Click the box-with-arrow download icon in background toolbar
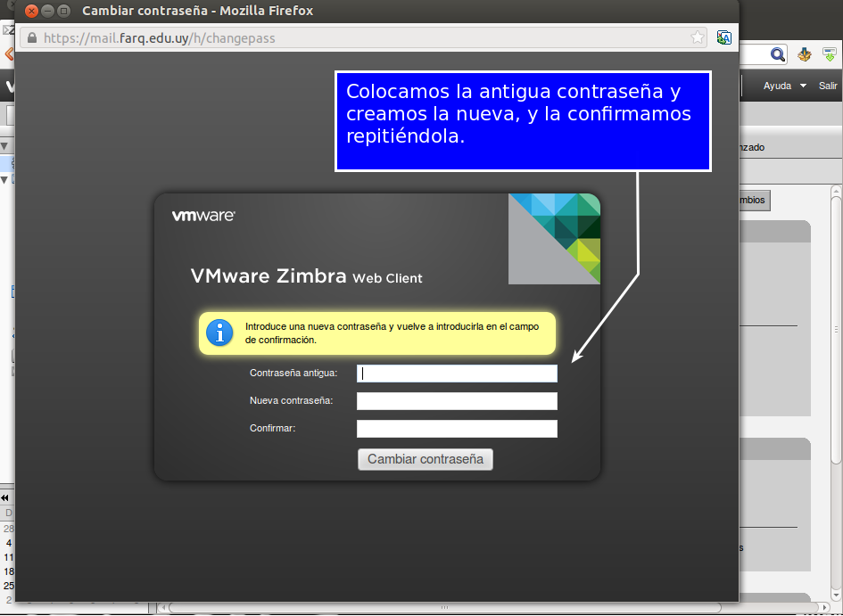The image size is (843, 616). pos(805,54)
